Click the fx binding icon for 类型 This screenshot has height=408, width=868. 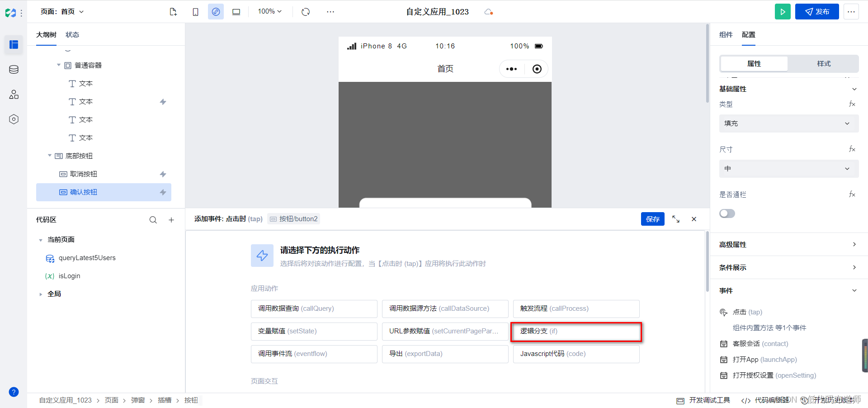pos(852,104)
